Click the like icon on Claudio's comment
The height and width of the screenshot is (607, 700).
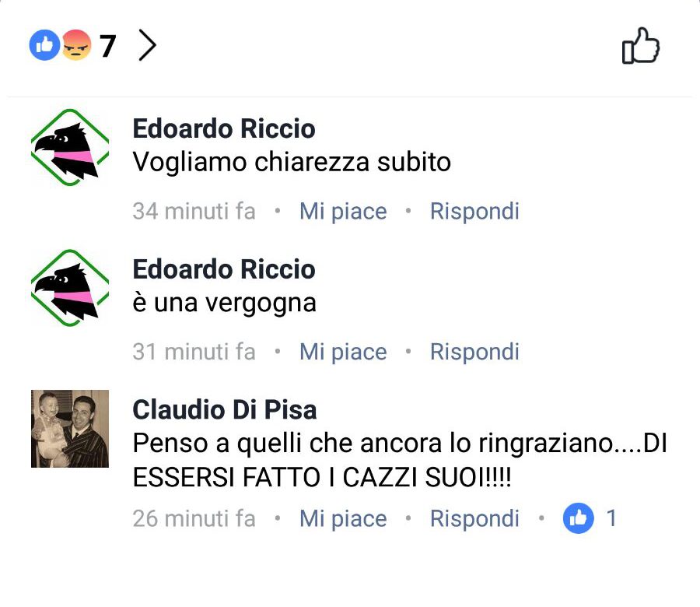click(x=578, y=518)
